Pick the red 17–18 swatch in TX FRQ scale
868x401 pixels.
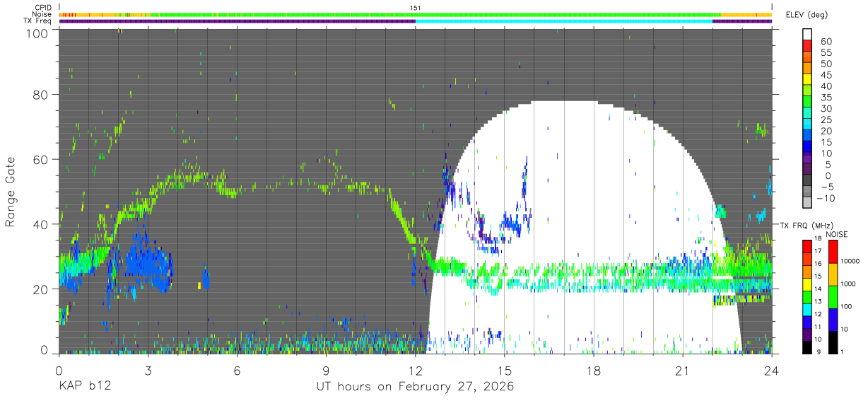pyautogui.click(x=807, y=246)
